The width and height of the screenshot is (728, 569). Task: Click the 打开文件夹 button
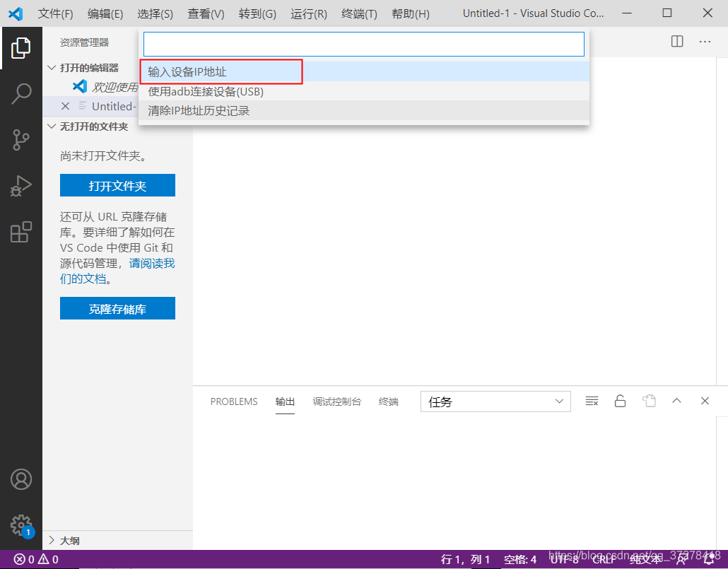[117, 185]
